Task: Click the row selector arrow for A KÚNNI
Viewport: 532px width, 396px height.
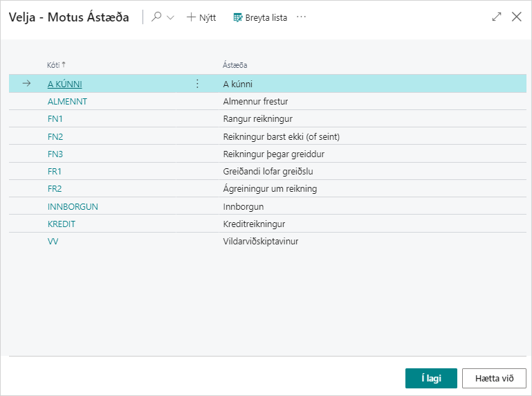Action: (27, 84)
